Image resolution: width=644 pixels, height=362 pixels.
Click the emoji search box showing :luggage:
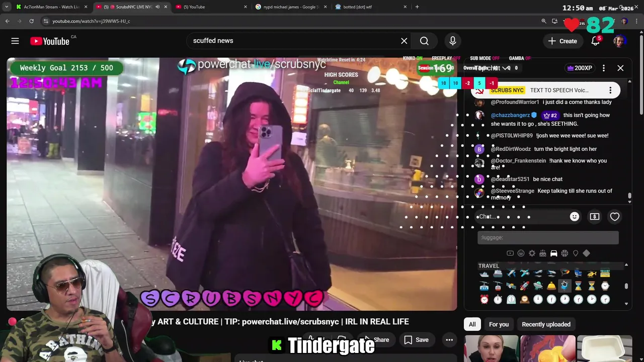[548, 237]
